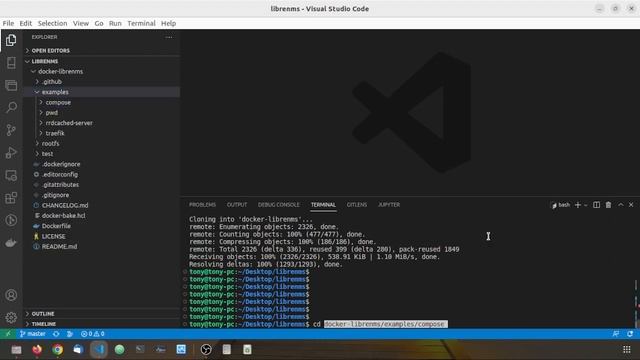Close the terminal panel with X icon
Screen dimensions: 640x360
[631, 205]
